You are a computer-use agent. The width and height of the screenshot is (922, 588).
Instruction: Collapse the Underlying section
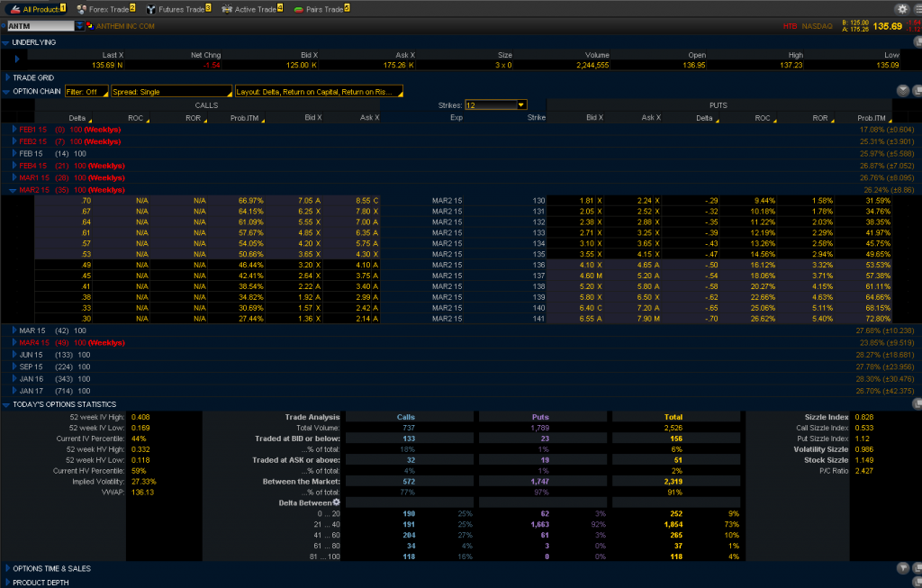5,42
